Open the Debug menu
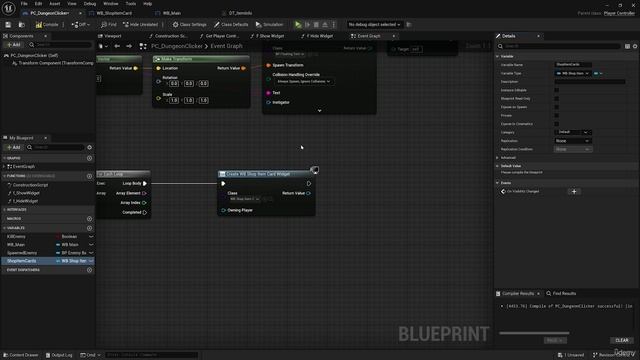640x360 pixels. click(x=89, y=4)
